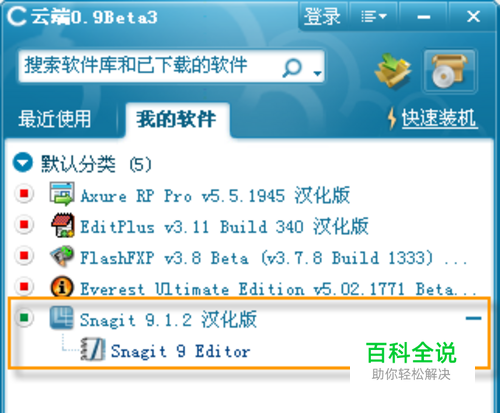Image resolution: width=500 pixels, height=413 pixels.
Task: Click the Axure RP Pro app icon
Action: [61, 194]
